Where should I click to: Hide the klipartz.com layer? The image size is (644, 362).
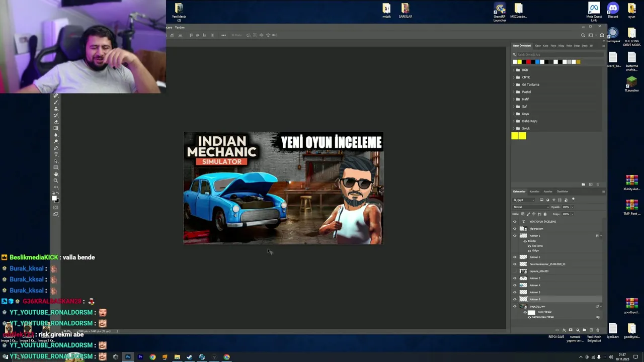515,229
